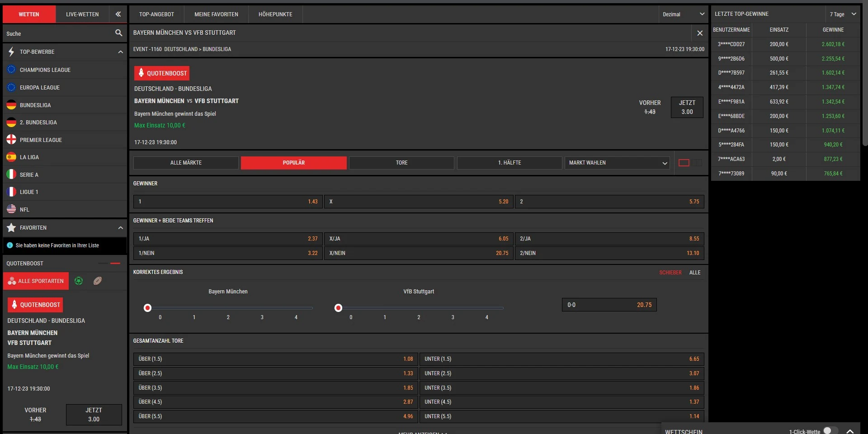Select Unter (3.5) at 1.86
868x434 pixels.
pyautogui.click(x=562, y=388)
